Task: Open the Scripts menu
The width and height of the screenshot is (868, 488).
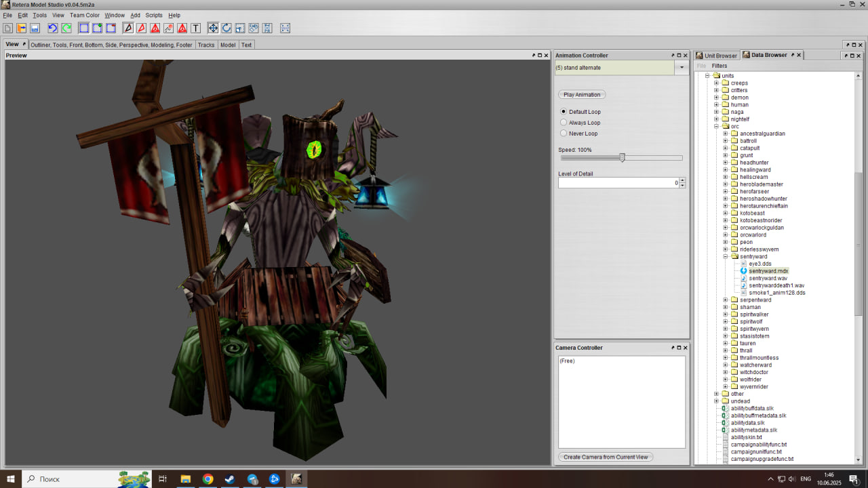Action: pyautogui.click(x=154, y=15)
